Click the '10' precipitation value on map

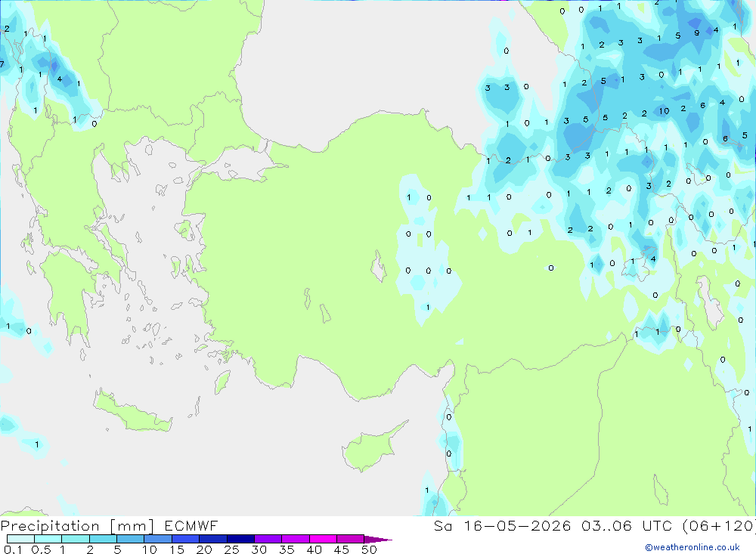point(664,111)
